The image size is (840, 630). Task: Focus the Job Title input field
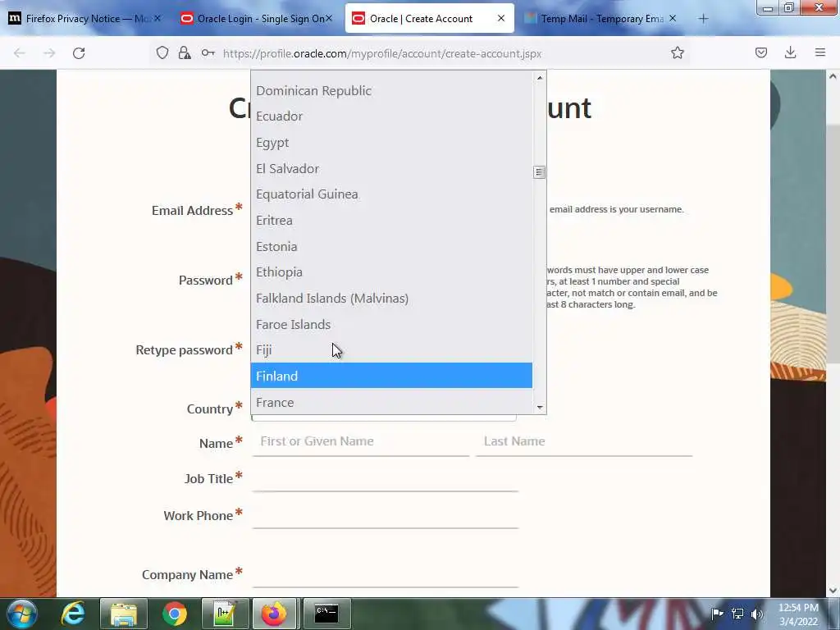tap(385, 478)
